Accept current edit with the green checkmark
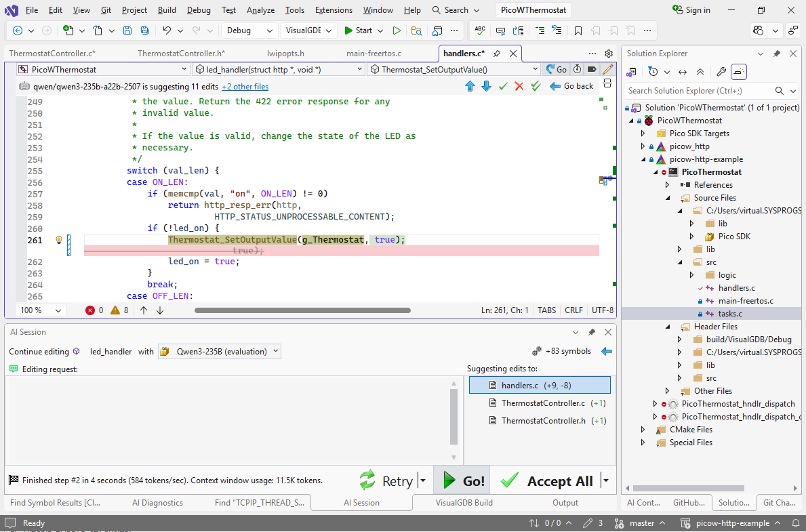806x532 pixels. [x=503, y=86]
